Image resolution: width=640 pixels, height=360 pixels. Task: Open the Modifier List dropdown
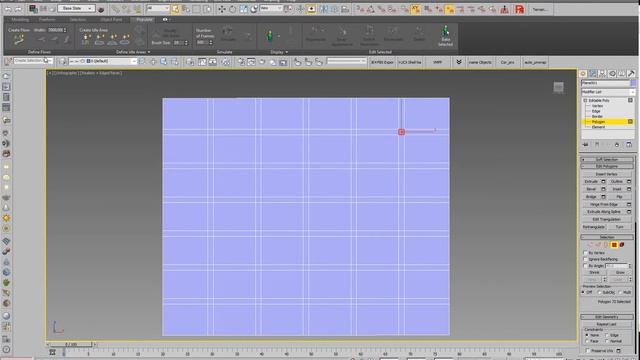pos(608,92)
